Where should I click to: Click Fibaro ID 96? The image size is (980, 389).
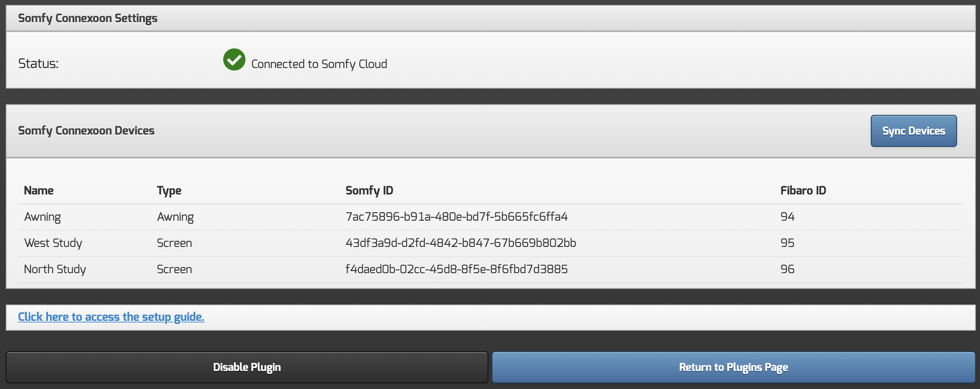point(787,269)
